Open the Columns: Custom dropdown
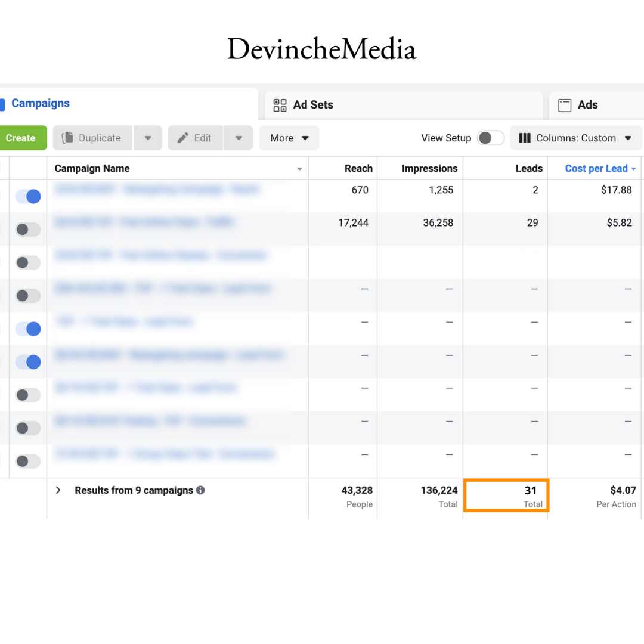This screenshot has width=644, height=644. point(575,138)
